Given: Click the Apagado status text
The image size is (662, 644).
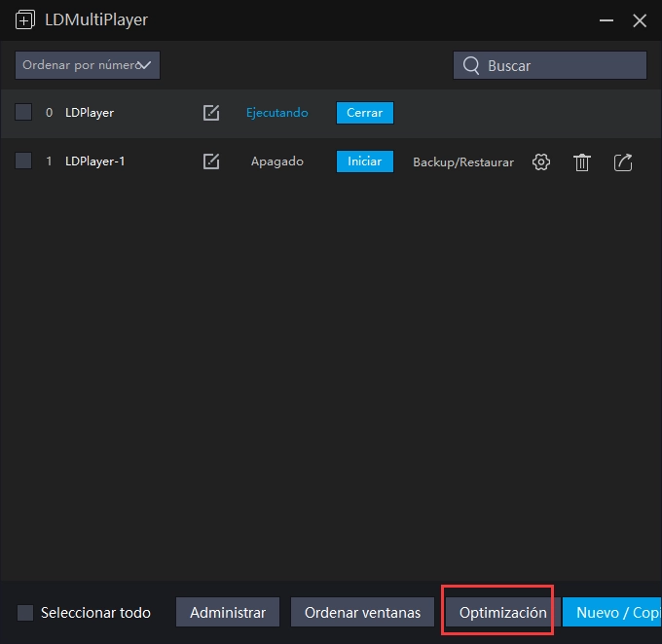Looking at the screenshot, I should [276, 161].
